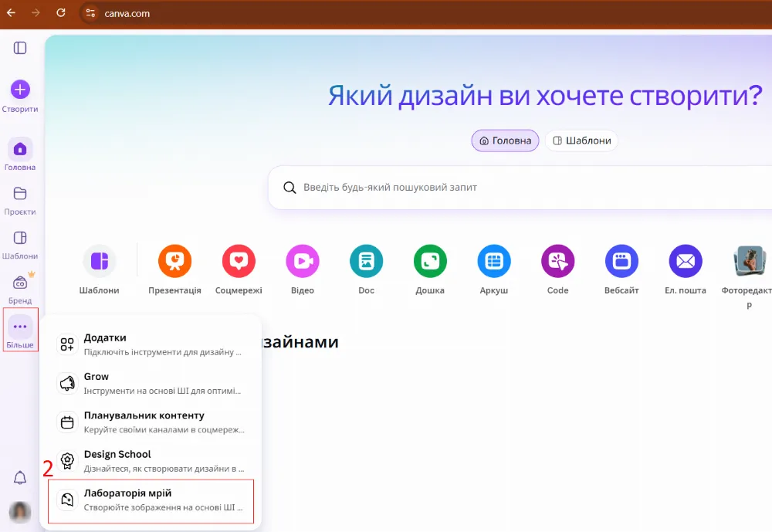Open site information icon in address bar

(x=90, y=13)
